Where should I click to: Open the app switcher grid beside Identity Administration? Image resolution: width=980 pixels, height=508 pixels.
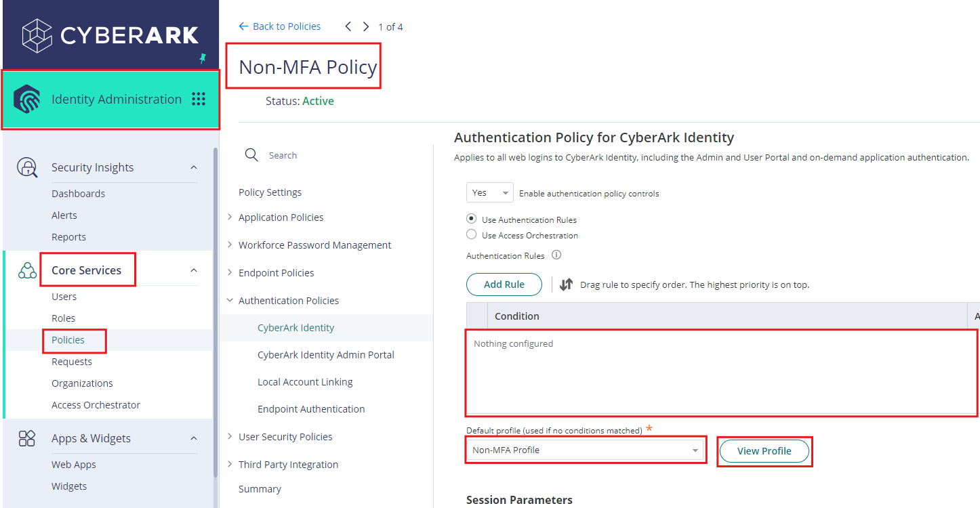click(x=199, y=99)
